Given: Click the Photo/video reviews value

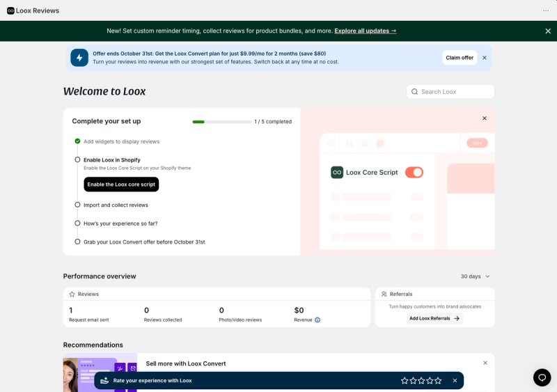Looking at the screenshot, I should point(221,311).
